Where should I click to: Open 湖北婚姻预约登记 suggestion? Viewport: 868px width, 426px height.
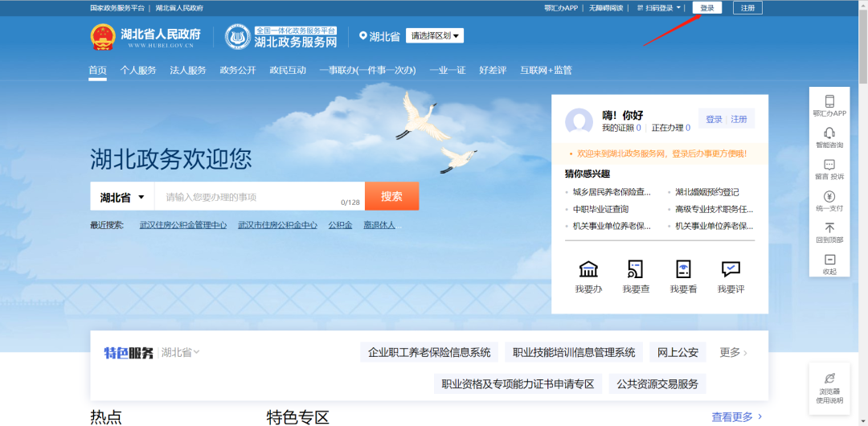click(x=707, y=192)
